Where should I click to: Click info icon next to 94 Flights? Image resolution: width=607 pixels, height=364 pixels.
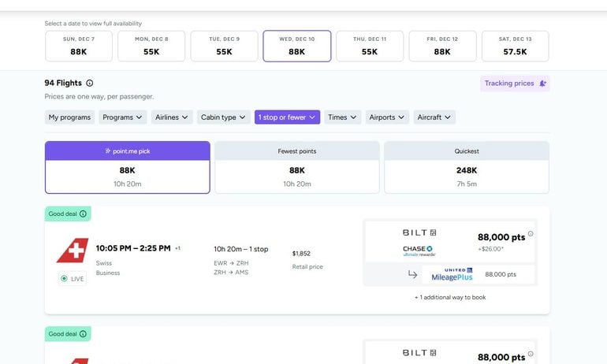pos(89,83)
